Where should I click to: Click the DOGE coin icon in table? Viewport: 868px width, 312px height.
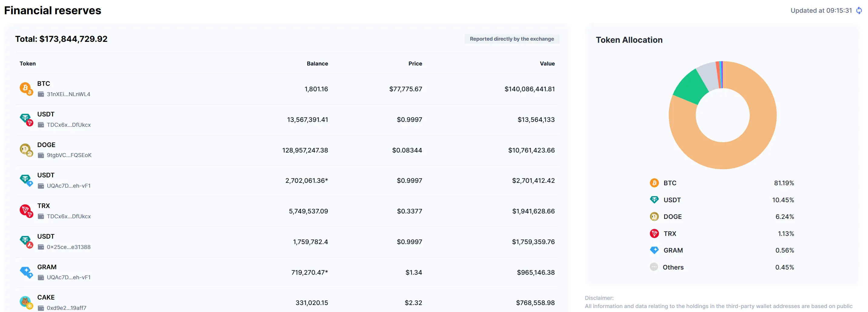click(26, 150)
